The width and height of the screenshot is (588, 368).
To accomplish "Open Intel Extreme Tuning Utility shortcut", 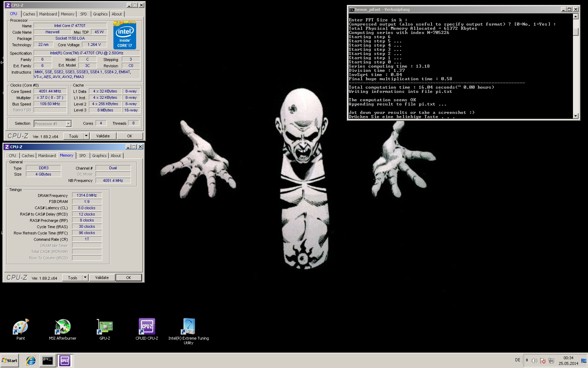I will 189,332.
